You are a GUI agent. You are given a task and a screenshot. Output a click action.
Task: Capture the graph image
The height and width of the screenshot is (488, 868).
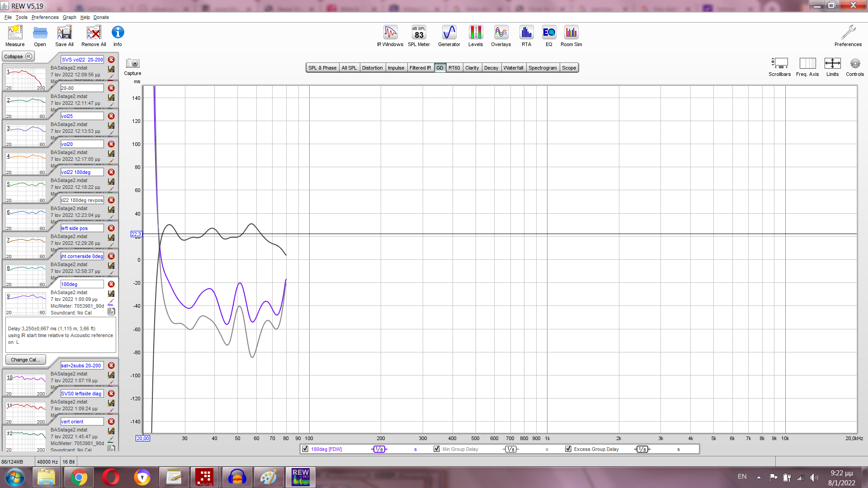pyautogui.click(x=132, y=64)
